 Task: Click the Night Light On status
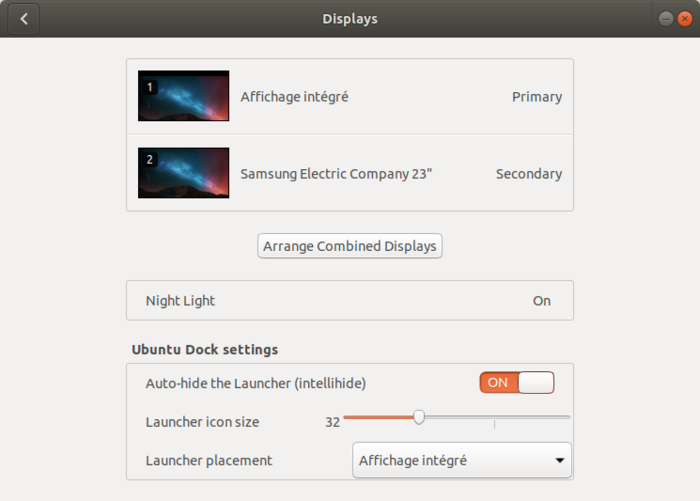(541, 301)
